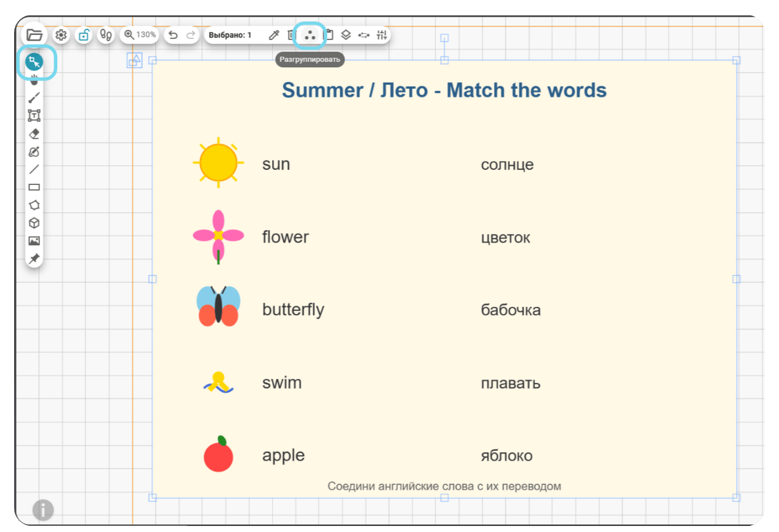Select the brush drawing tool
The height and width of the screenshot is (532, 779).
(34, 97)
